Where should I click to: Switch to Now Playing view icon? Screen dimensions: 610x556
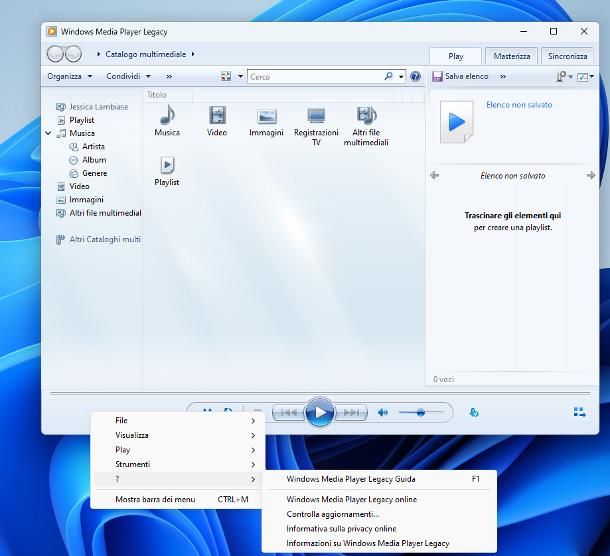[x=579, y=412]
